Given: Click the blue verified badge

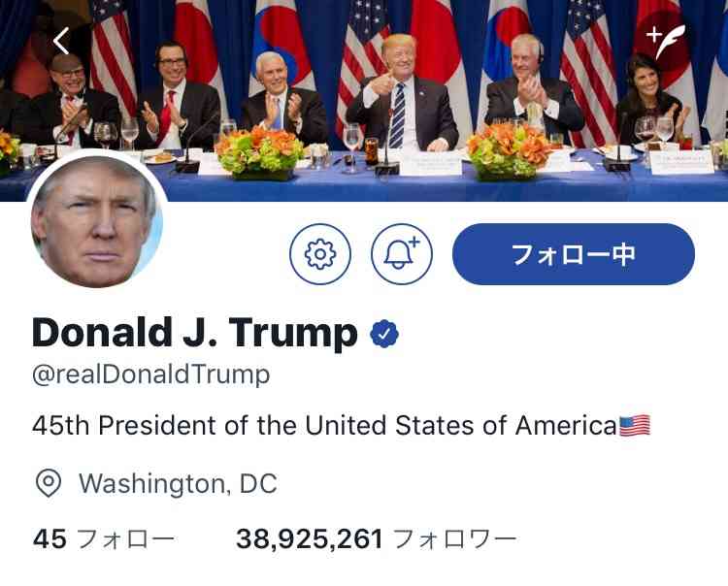Looking at the screenshot, I should pyautogui.click(x=384, y=333).
